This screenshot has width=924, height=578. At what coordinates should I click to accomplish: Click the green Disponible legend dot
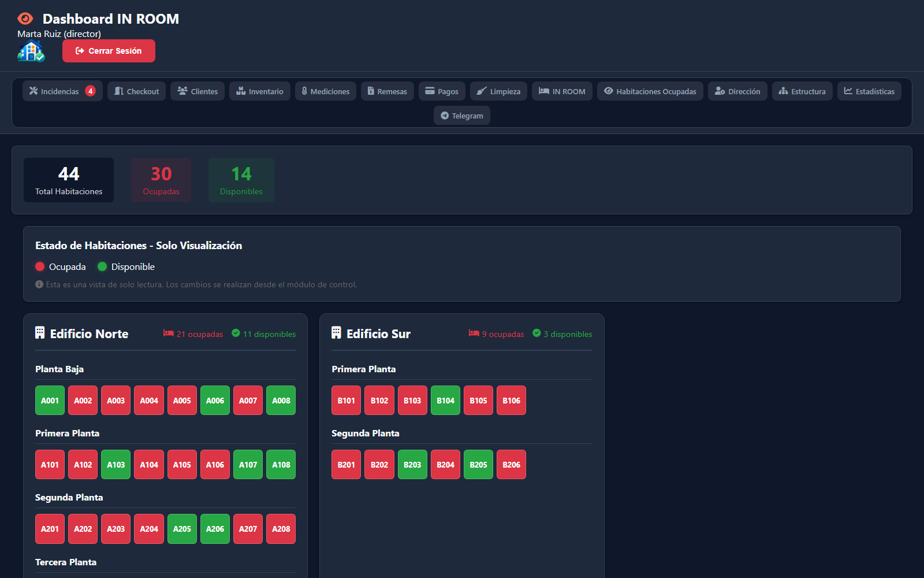point(102,266)
